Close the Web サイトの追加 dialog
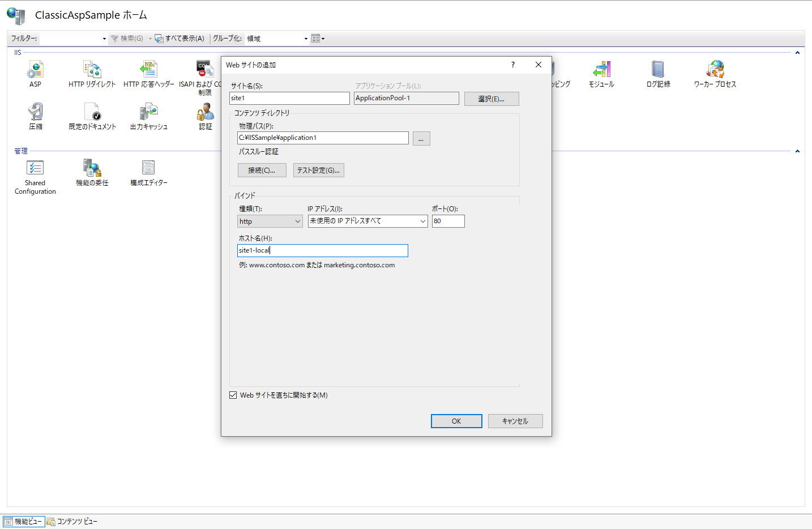The height and width of the screenshot is (529, 812). pos(539,65)
